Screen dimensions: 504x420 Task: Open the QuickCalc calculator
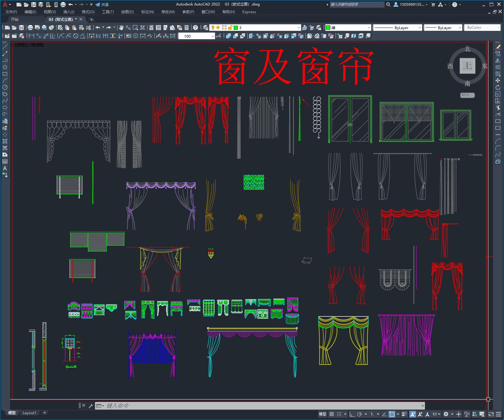point(187,28)
